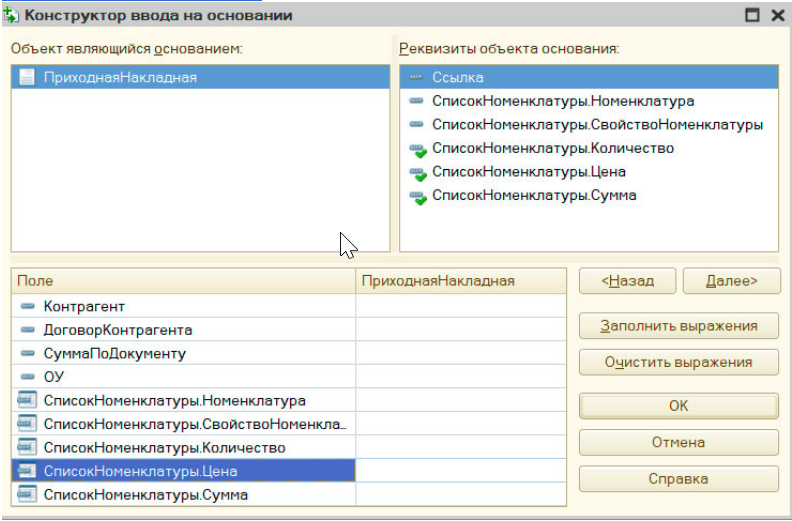This screenshot has height=521, width=792.
Task: Select the Контрагент field row
Action: [184, 306]
